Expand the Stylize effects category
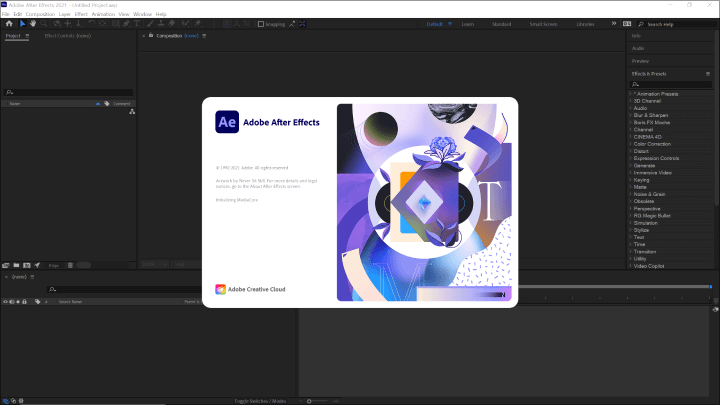Image resolution: width=720 pixels, height=405 pixels. [630, 230]
